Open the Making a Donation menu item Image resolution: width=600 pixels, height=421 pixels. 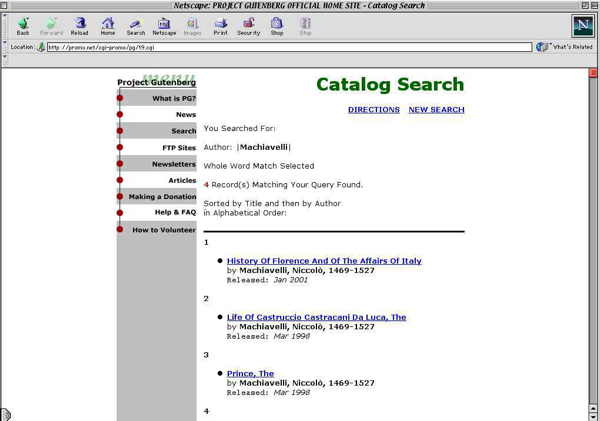tap(162, 197)
